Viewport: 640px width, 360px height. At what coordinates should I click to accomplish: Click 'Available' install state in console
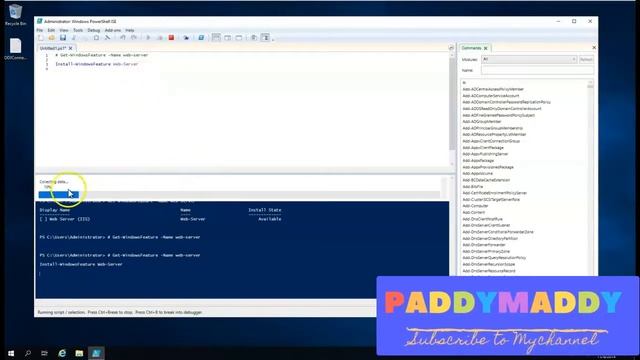(x=269, y=219)
